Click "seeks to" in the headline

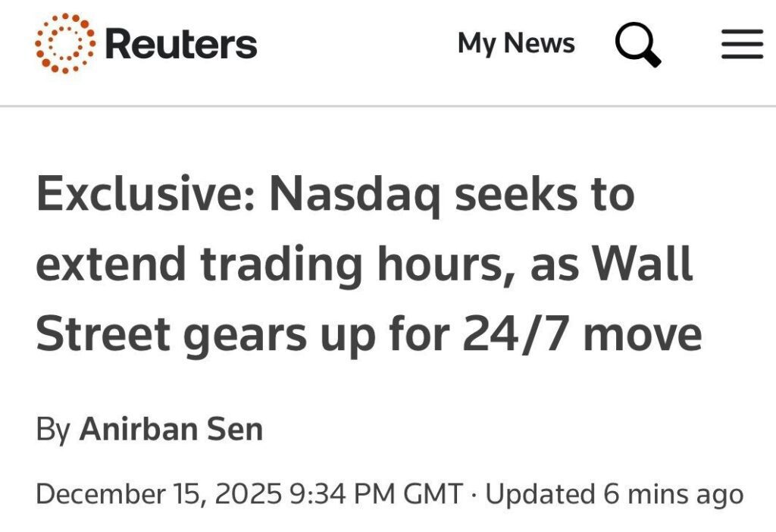click(x=546, y=195)
